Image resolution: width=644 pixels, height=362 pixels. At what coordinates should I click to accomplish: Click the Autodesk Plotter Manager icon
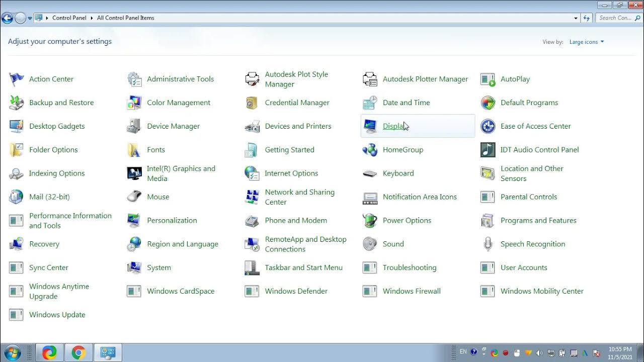(x=370, y=79)
